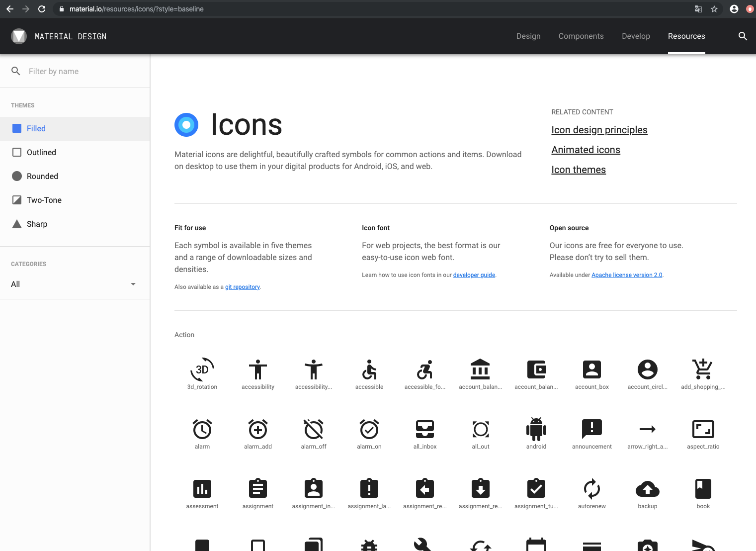Image resolution: width=756 pixels, height=551 pixels.
Task: Select the assignment_turned_in icon
Action: click(536, 489)
